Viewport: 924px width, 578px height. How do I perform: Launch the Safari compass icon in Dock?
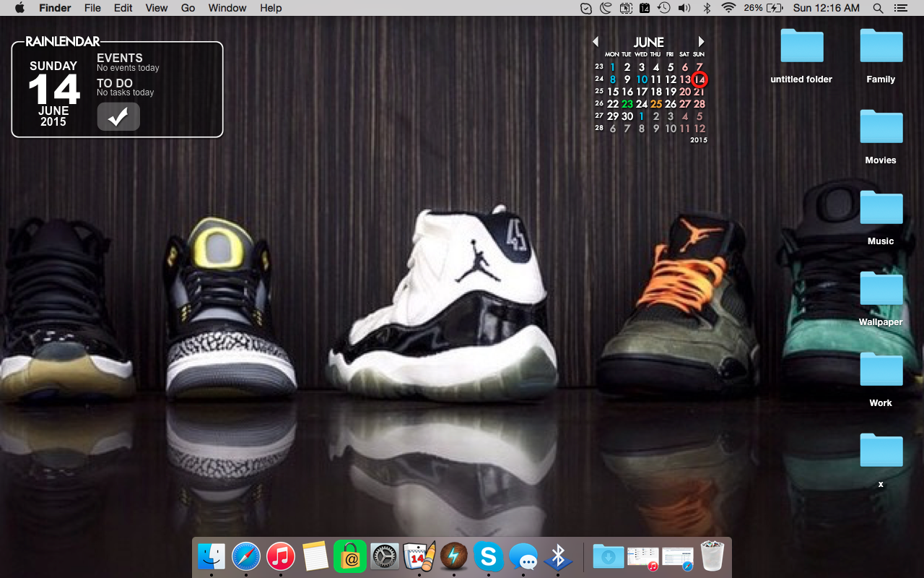tap(246, 556)
